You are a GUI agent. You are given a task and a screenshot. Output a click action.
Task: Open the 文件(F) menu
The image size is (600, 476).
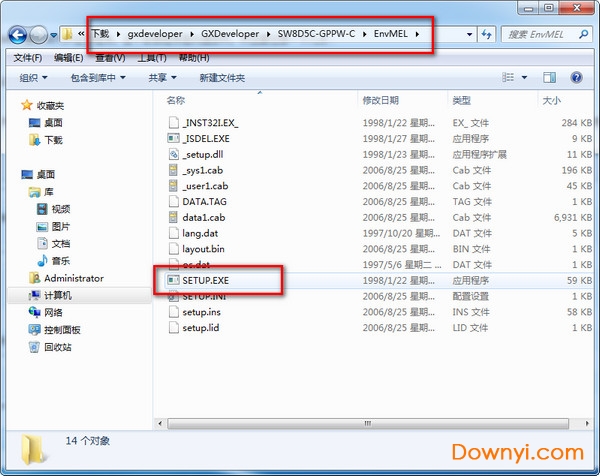(x=28, y=58)
